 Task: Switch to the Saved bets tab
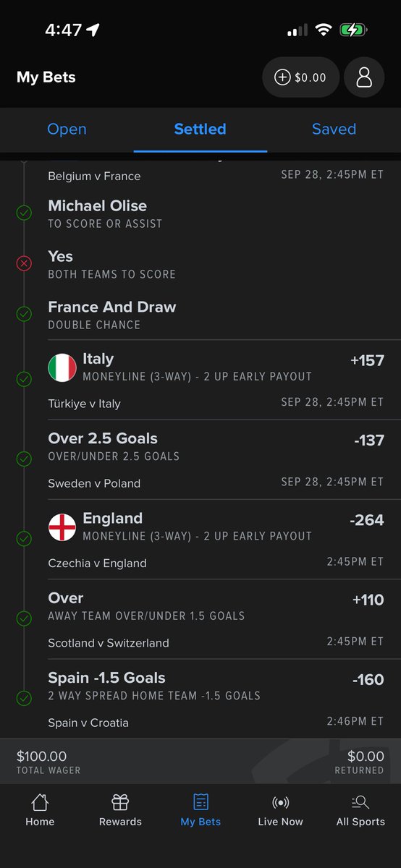(x=334, y=129)
